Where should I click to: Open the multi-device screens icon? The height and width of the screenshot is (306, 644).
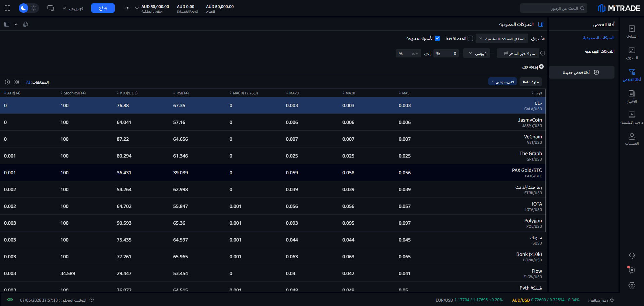point(51,8)
